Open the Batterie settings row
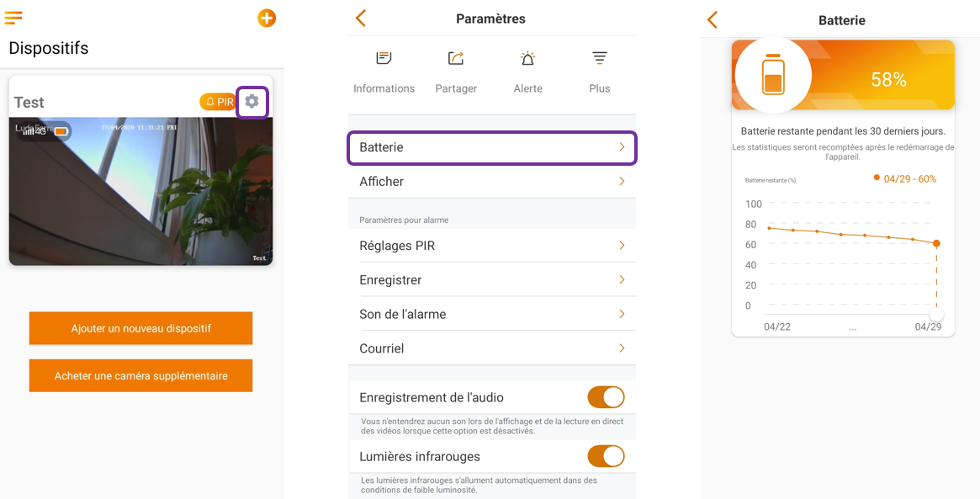The image size is (980, 499). tap(492, 147)
